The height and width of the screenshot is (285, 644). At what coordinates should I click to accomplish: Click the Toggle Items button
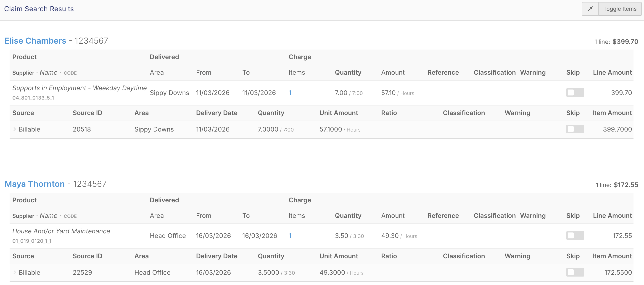click(620, 9)
